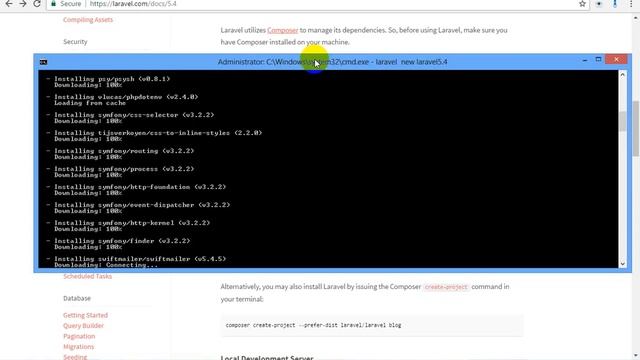Close the Administrator cmd.exe window
Image resolution: width=640 pixels, height=360 pixels.
(616, 60)
